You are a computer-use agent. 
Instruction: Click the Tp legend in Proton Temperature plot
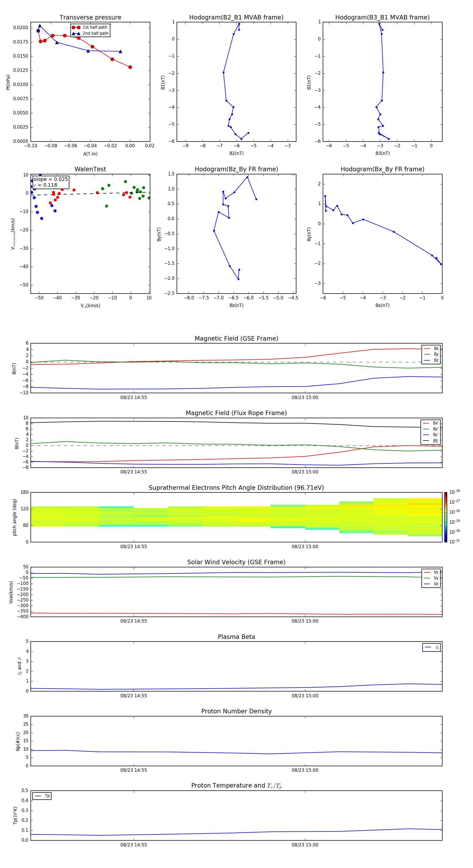click(42, 796)
